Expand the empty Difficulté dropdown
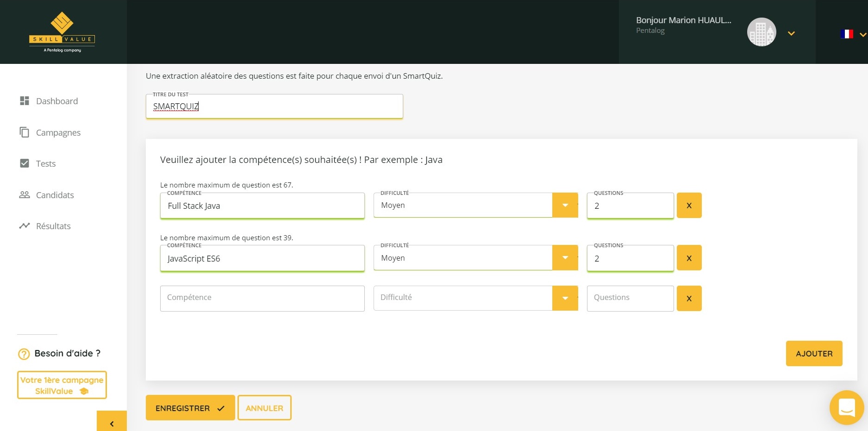 point(565,298)
